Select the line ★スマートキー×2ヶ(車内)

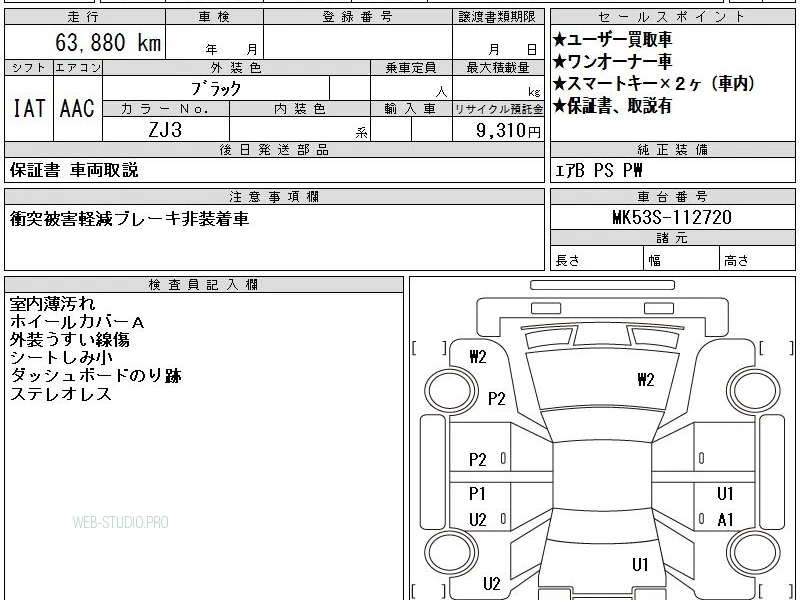tap(654, 83)
